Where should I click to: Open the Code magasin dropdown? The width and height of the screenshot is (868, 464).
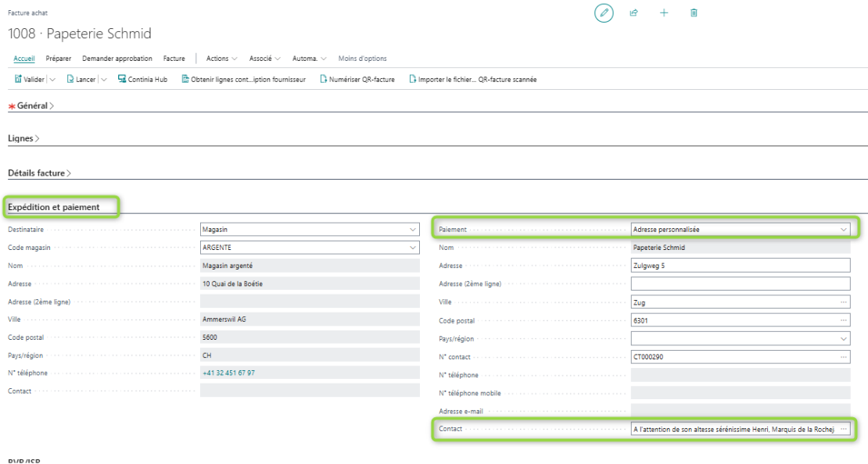click(412, 248)
